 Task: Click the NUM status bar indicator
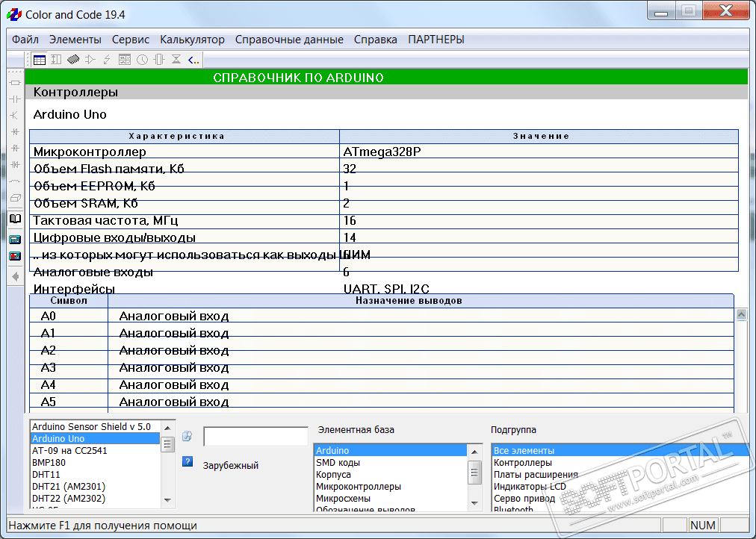pyautogui.click(x=702, y=525)
